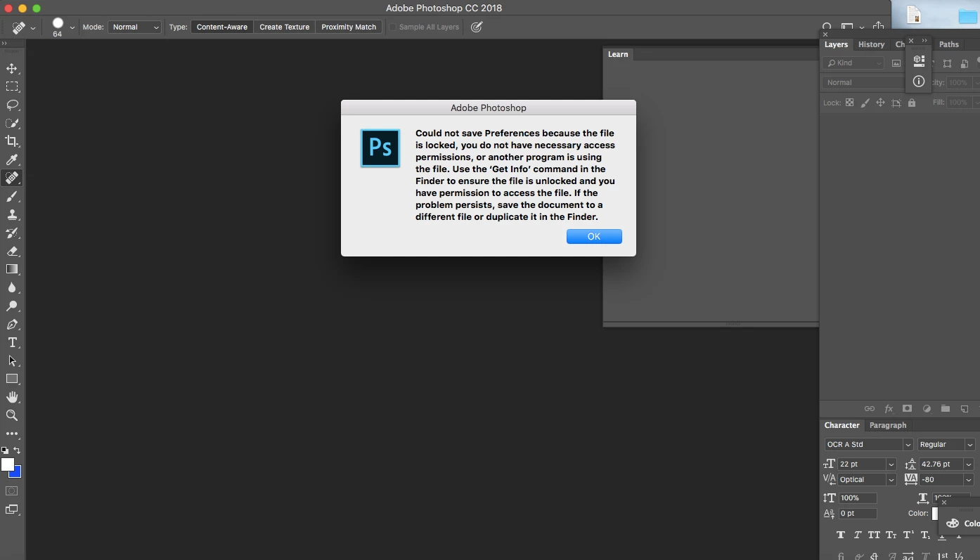
Task: Select the Content-Aware type button
Action: (222, 27)
